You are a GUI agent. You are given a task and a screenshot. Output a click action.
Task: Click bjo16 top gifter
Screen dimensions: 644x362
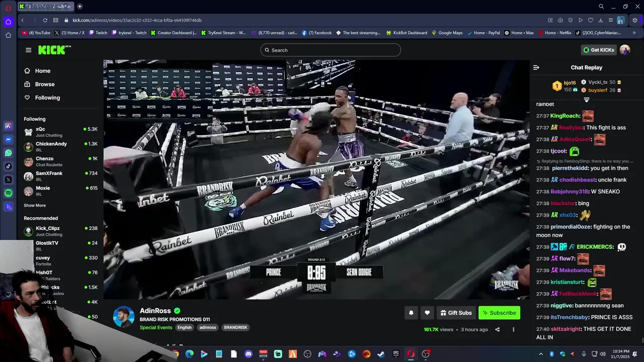coord(570,82)
